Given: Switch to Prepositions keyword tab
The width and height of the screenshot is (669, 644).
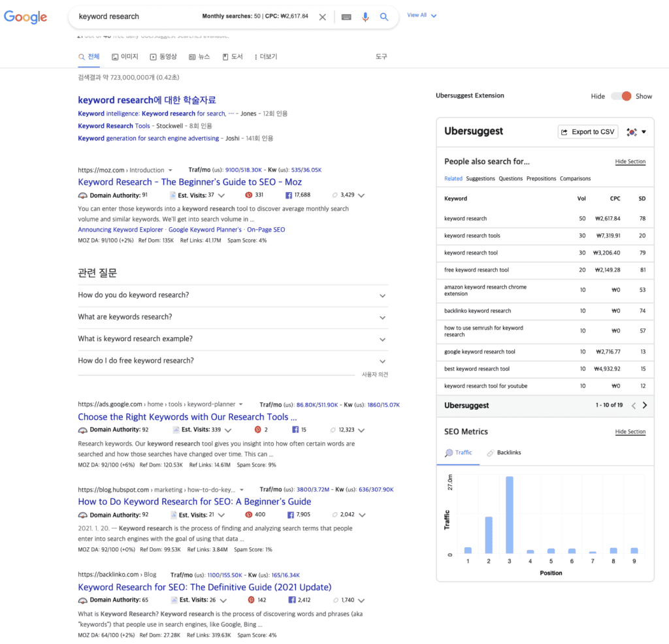Looking at the screenshot, I should (x=542, y=179).
